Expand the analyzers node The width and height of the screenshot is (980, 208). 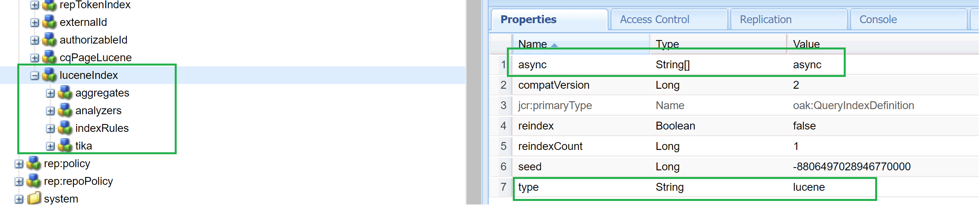point(51,111)
